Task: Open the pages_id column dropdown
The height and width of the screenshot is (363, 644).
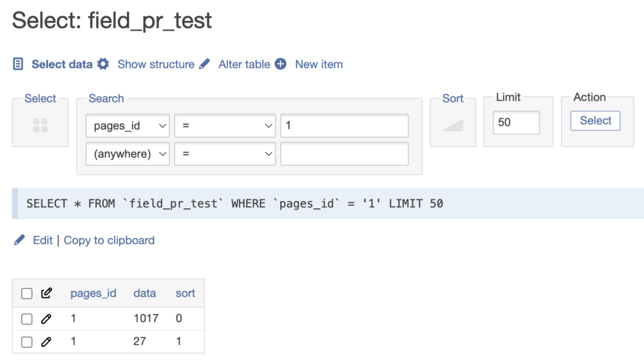Action: [x=128, y=126]
